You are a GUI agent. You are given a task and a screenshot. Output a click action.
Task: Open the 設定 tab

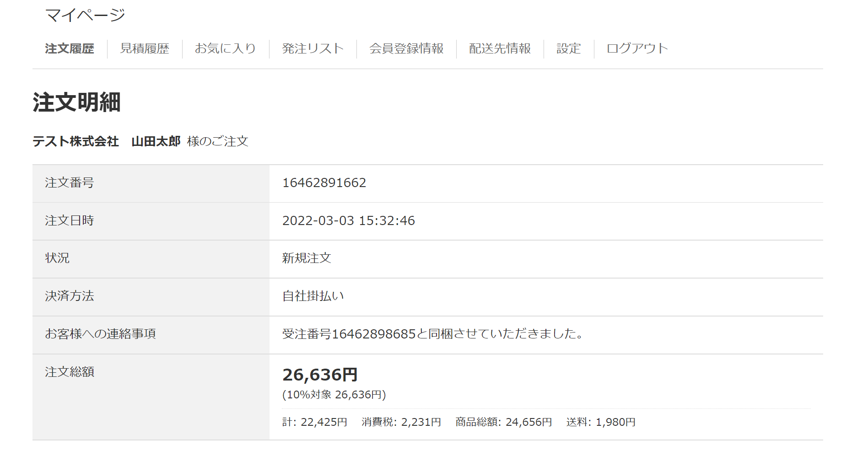pyautogui.click(x=569, y=48)
